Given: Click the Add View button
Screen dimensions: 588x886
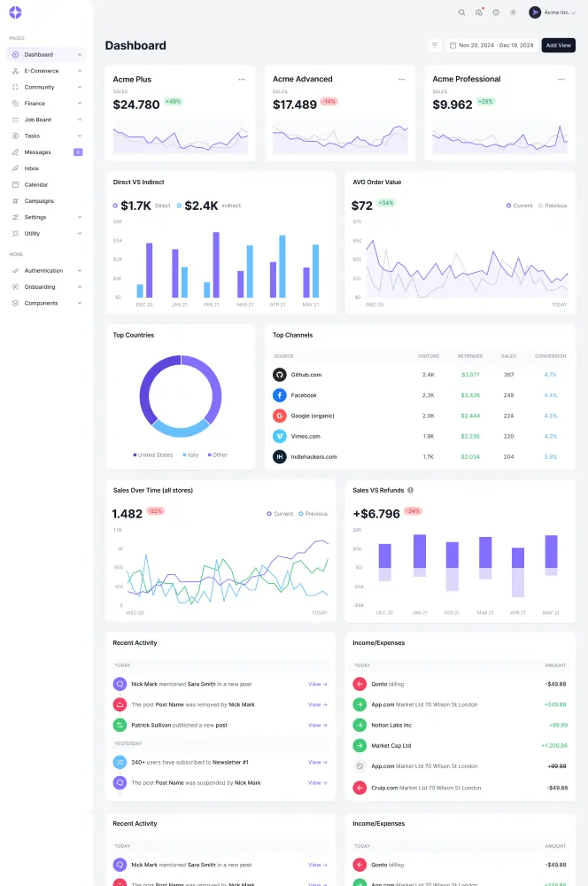Looking at the screenshot, I should [x=558, y=45].
